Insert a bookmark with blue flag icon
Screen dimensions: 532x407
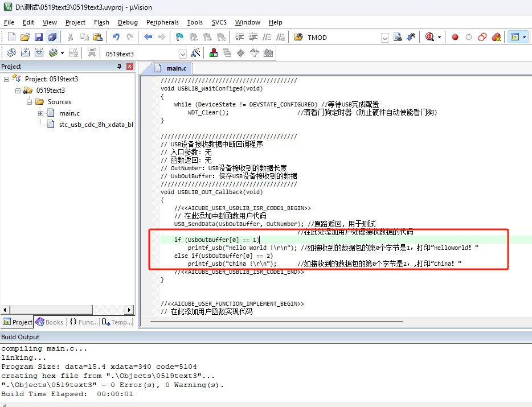[x=179, y=37]
